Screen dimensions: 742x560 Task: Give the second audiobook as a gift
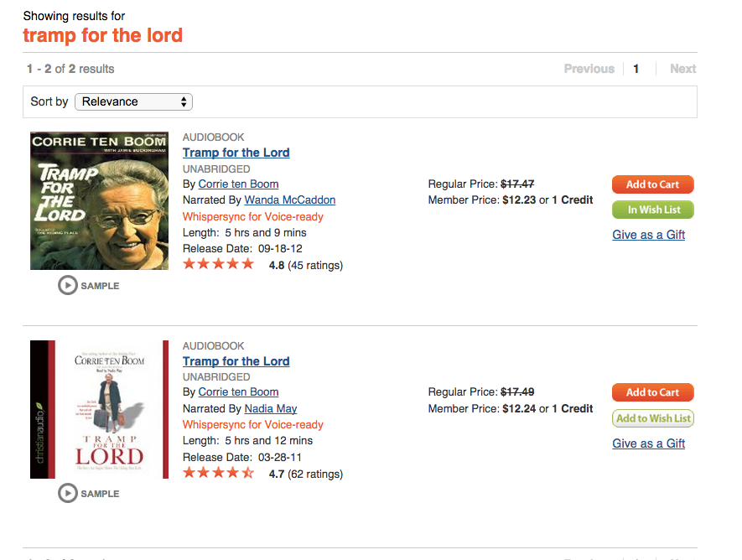648,443
